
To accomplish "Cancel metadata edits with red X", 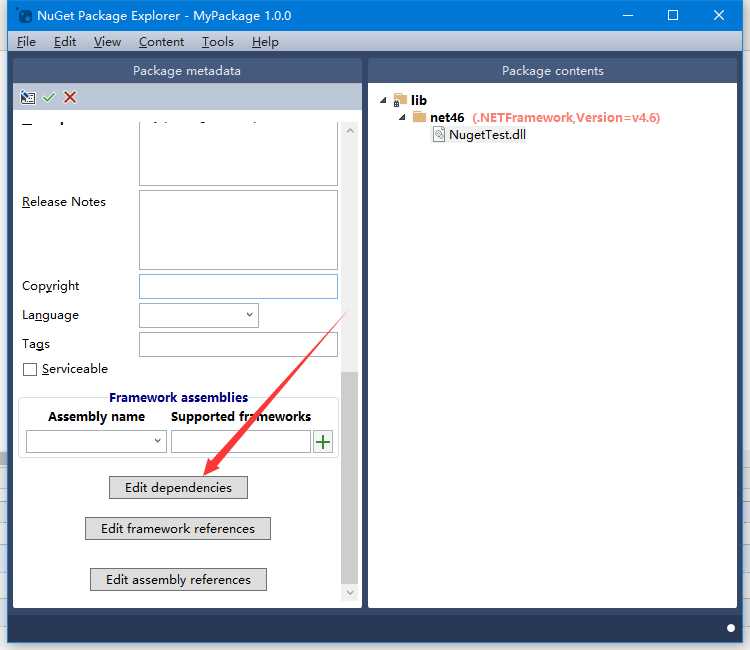I will [70, 98].
